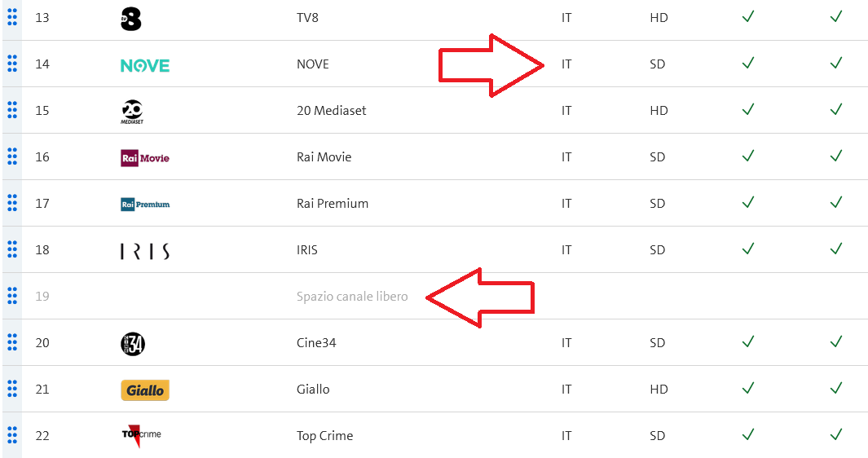Select the 20 Mediaset logo icon
Screen dimensions: 868x458
click(132, 112)
